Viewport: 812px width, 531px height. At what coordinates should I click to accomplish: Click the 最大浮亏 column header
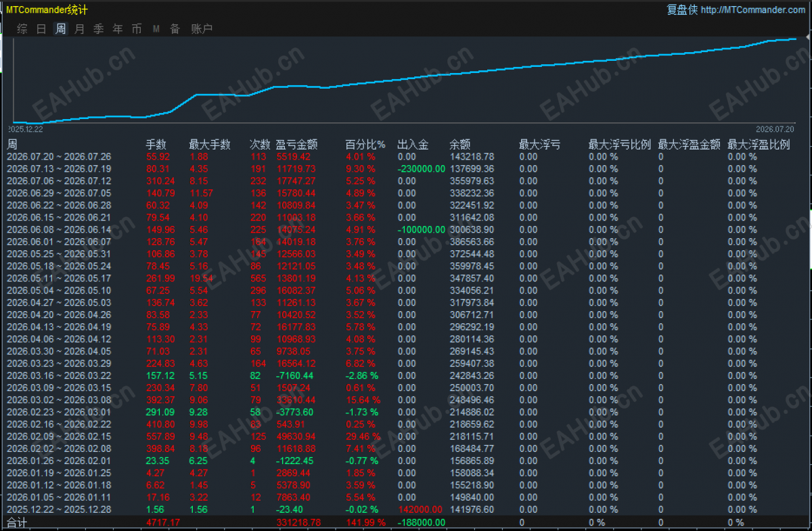tap(539, 144)
